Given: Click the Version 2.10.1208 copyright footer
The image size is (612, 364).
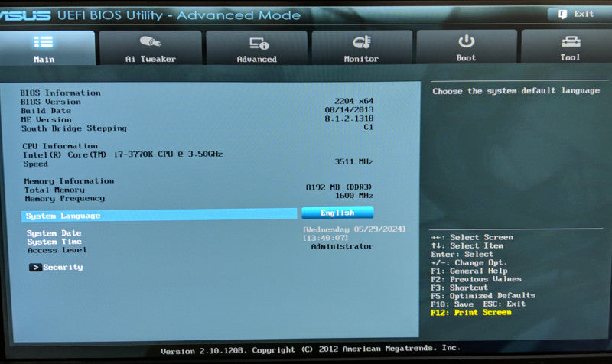Looking at the screenshot, I should 311,349.
